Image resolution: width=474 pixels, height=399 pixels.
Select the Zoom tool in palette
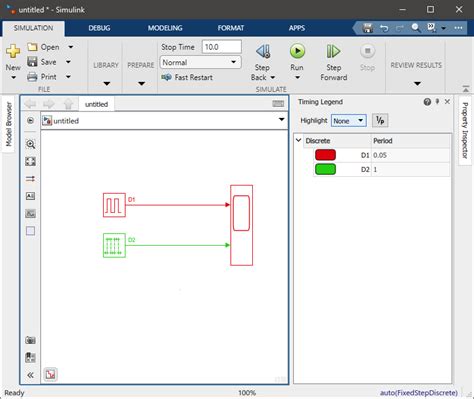30,144
